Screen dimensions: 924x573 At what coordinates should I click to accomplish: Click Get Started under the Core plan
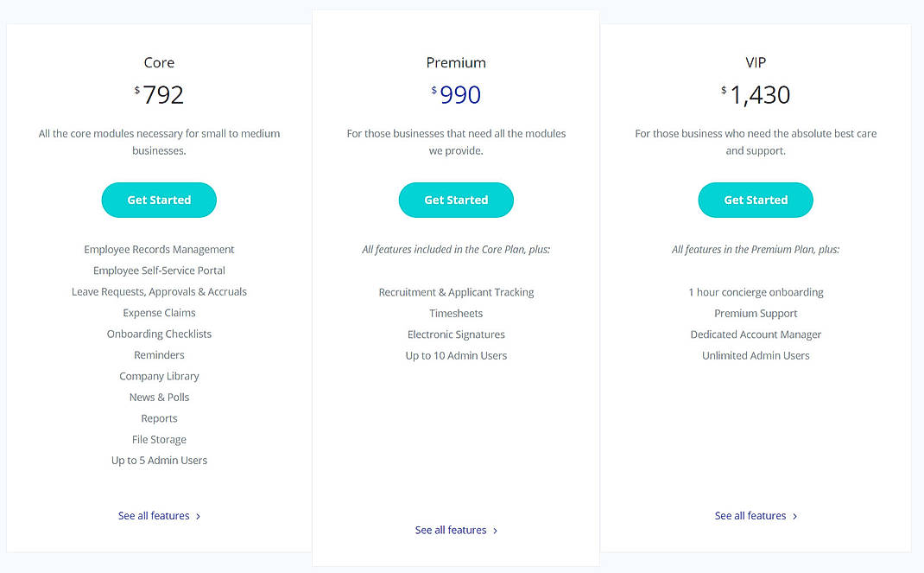coord(159,200)
